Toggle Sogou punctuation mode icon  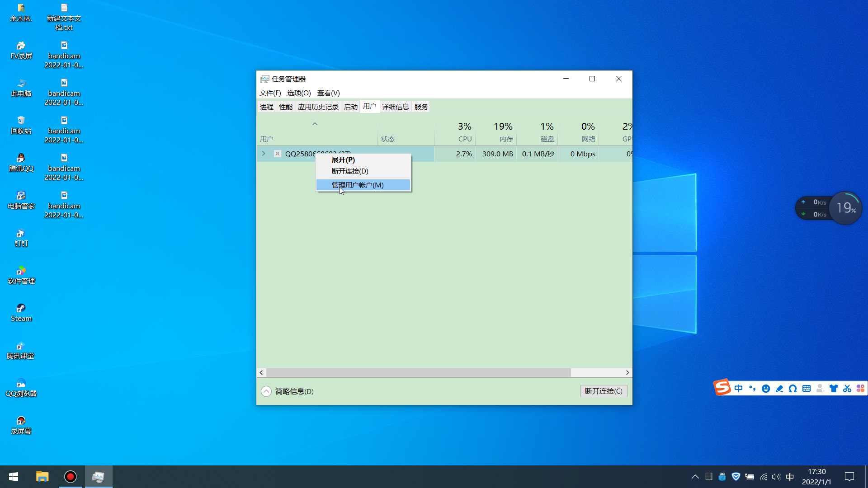tap(752, 389)
